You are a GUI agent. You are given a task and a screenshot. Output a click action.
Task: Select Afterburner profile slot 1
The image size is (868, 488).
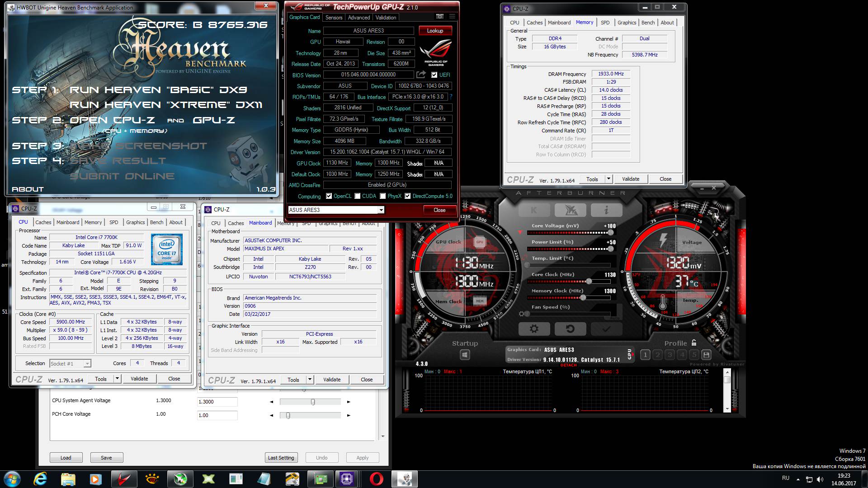(645, 355)
